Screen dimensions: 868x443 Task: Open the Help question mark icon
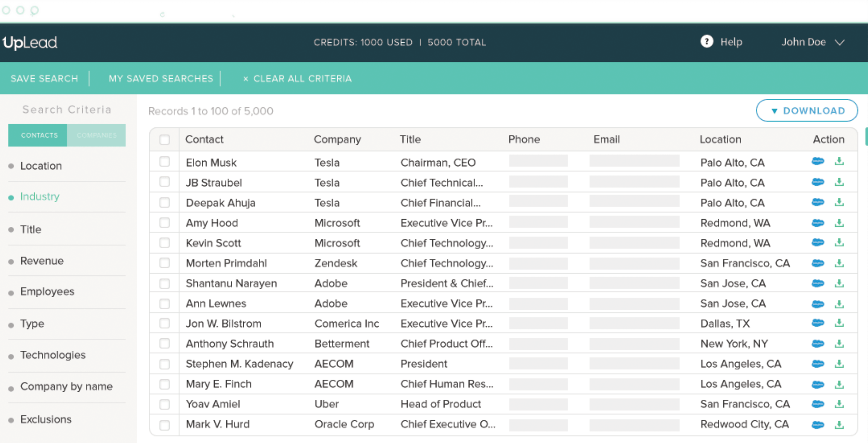706,41
